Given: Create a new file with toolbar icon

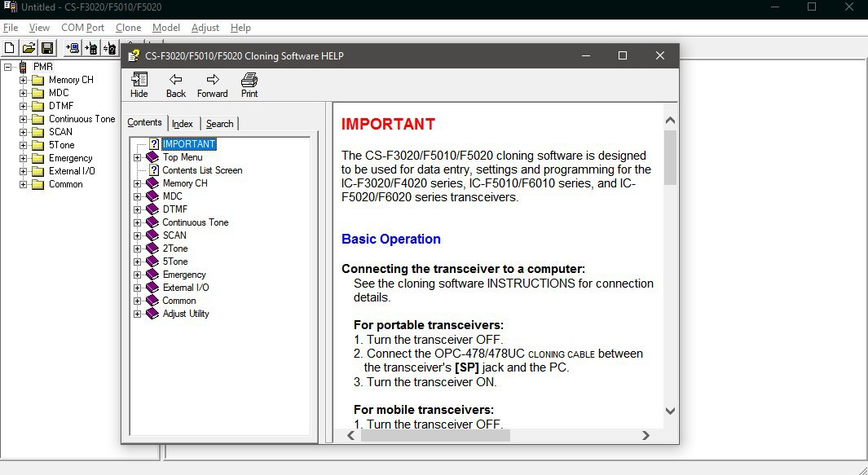Looking at the screenshot, I should (10, 48).
